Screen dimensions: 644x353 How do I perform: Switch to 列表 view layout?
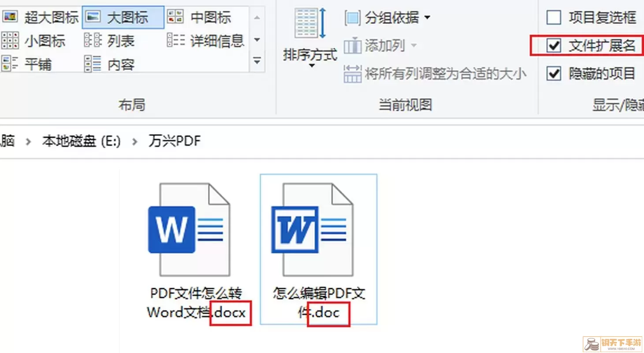pos(109,41)
